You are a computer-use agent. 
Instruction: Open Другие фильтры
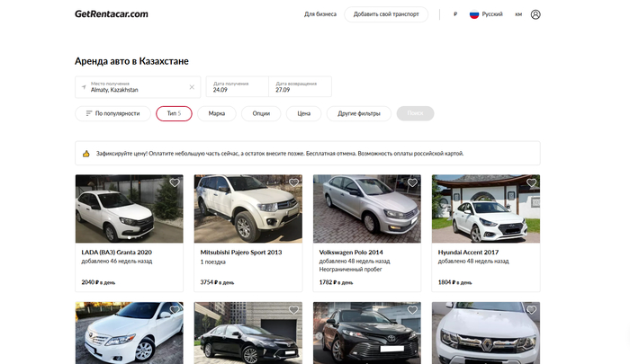(359, 113)
